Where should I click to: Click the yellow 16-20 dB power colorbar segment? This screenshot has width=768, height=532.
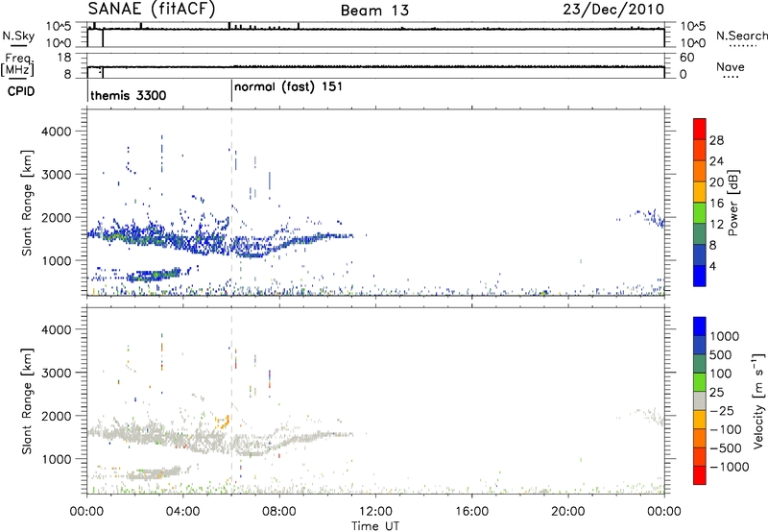700,191
